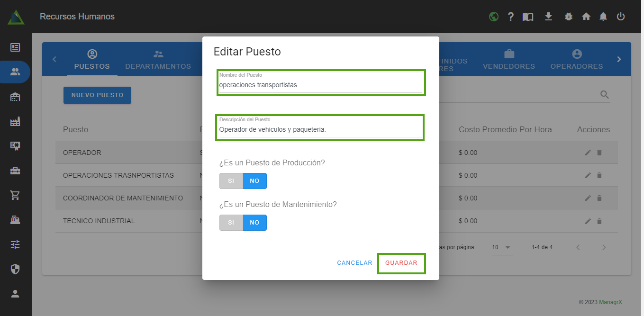Delete the OPERADOR row with trash icon
Viewport: 644px width, 316px height.
(599, 153)
